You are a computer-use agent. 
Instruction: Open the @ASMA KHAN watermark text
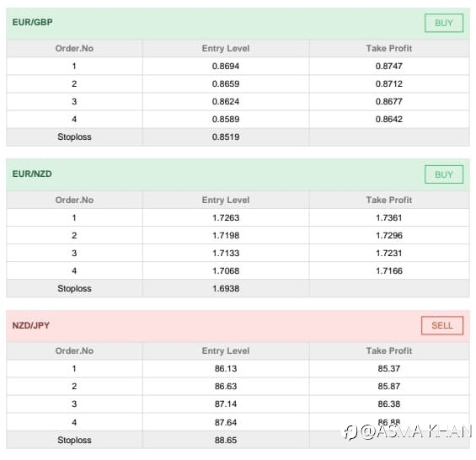(x=416, y=431)
